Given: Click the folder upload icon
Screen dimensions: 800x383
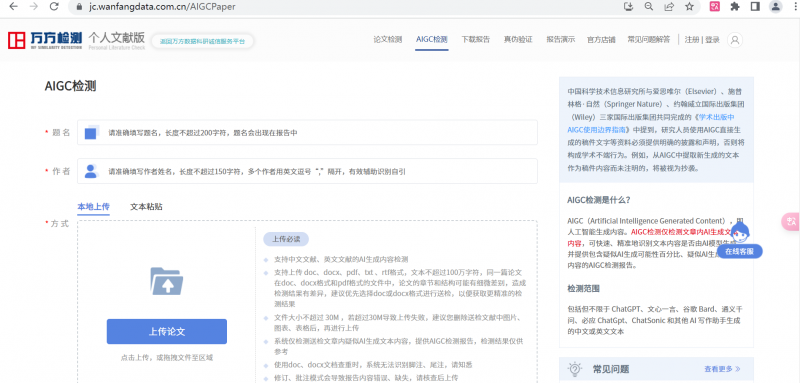Looking at the screenshot, I should pyautogui.click(x=167, y=281).
